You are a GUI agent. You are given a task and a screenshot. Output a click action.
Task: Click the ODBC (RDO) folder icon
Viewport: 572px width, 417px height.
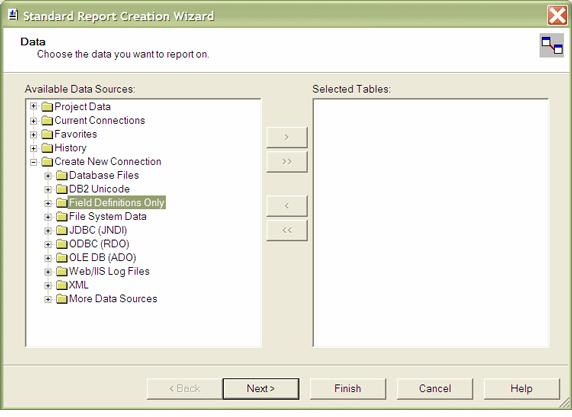point(62,244)
